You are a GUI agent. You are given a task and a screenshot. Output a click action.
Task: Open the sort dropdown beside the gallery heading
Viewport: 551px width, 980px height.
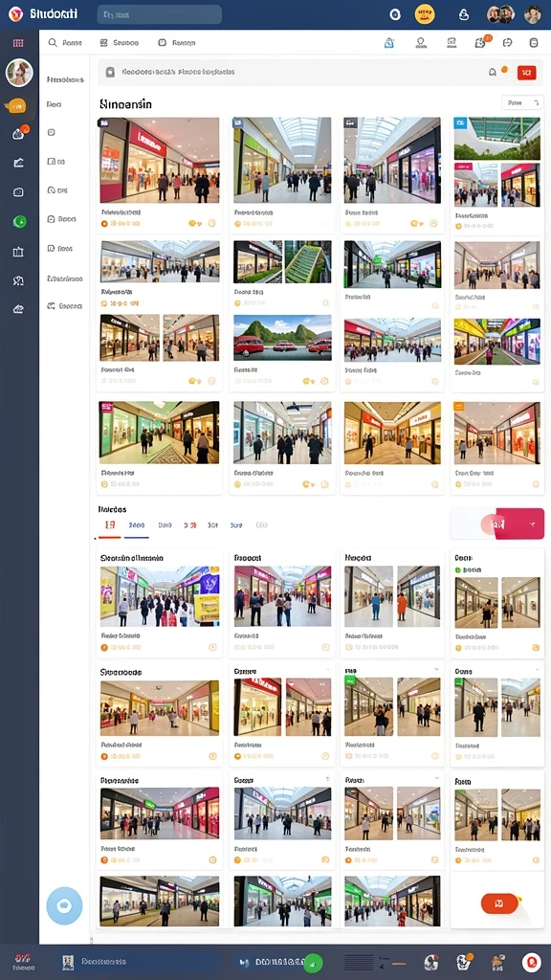click(522, 102)
